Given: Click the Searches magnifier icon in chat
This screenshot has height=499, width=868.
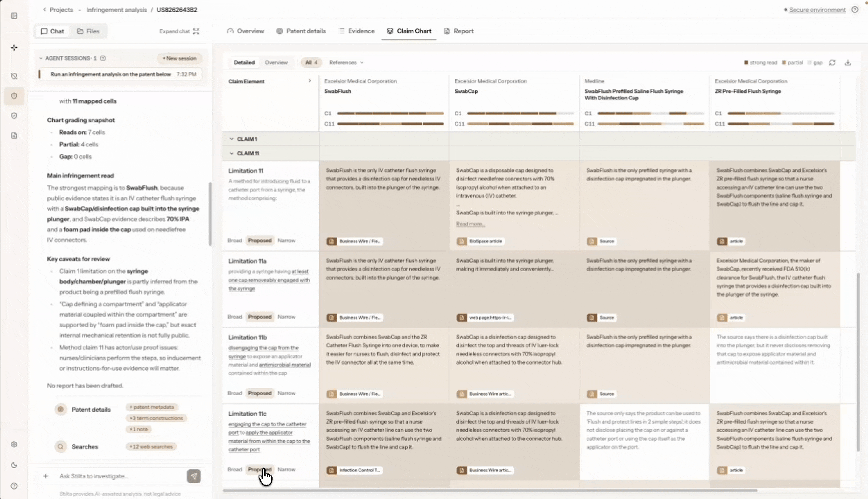Looking at the screenshot, I should pos(61,447).
